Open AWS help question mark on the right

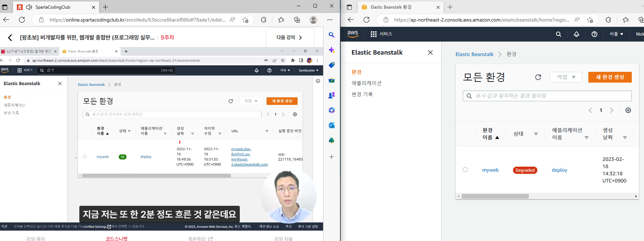coord(594,34)
